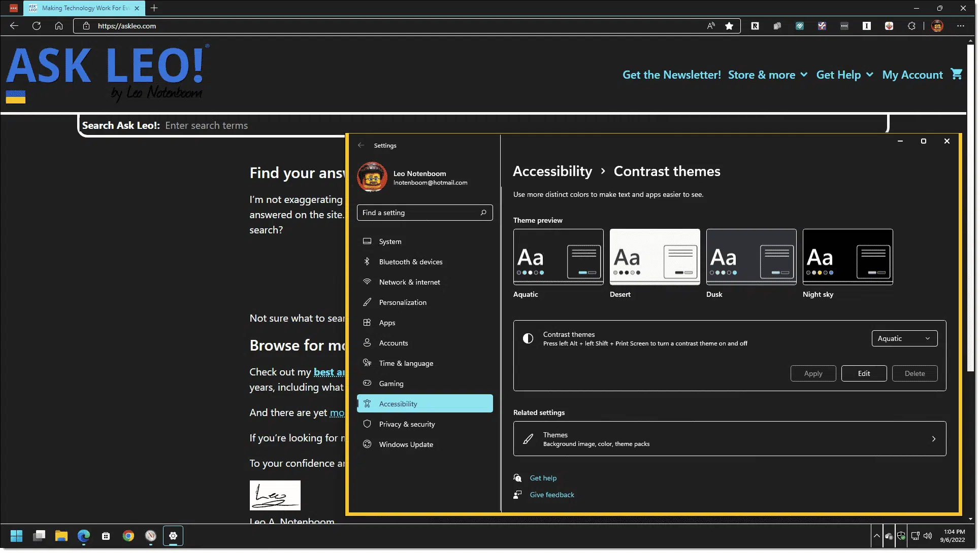The image size is (980, 553).
Task: Open System settings
Action: coord(424,241)
